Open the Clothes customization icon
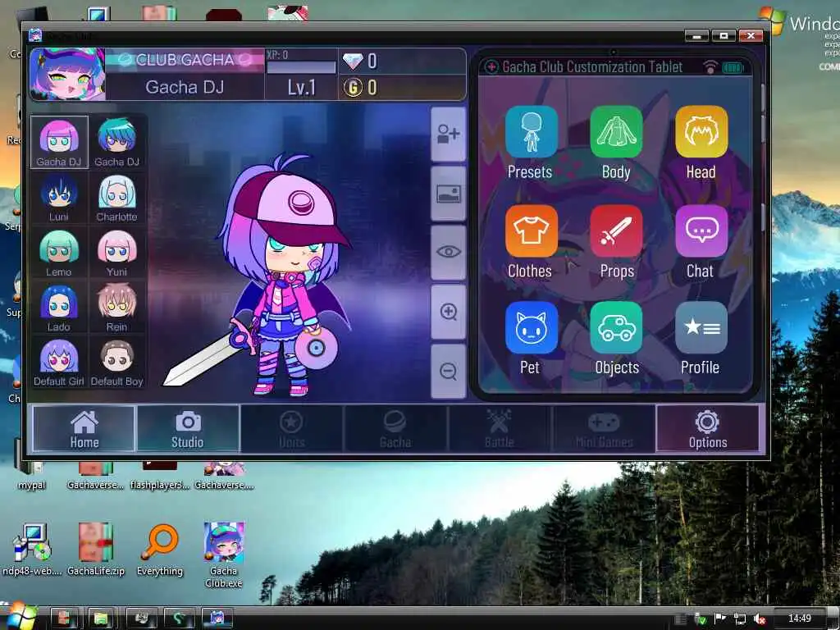 [x=531, y=231]
